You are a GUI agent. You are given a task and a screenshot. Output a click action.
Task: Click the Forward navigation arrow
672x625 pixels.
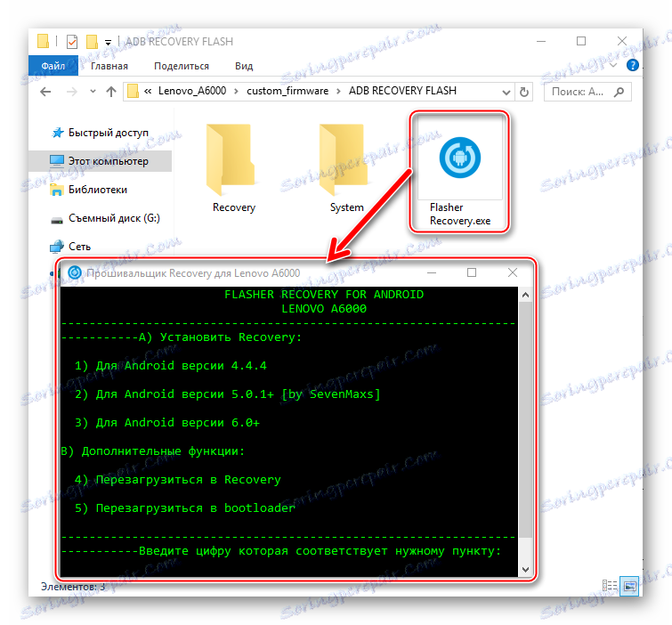pyautogui.click(x=72, y=92)
